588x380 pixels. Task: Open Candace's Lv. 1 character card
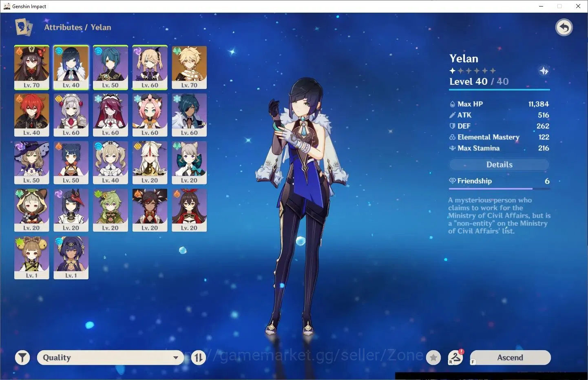[x=71, y=258]
